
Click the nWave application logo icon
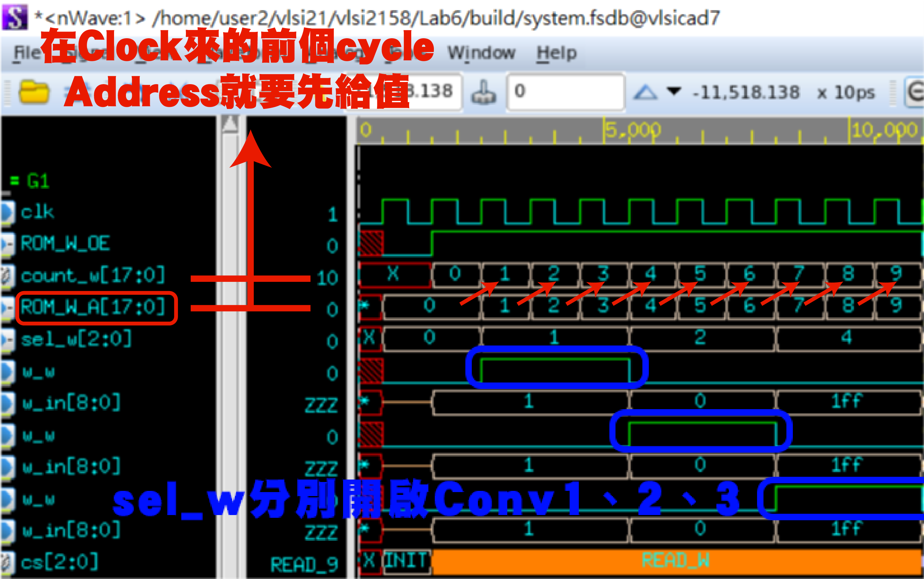click(x=15, y=17)
